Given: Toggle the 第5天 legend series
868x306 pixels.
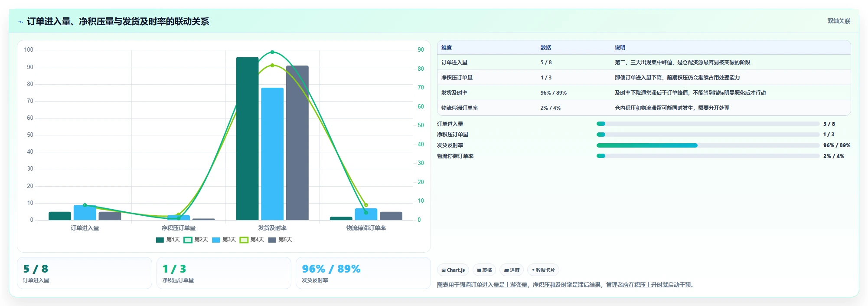Looking at the screenshot, I should [280, 240].
